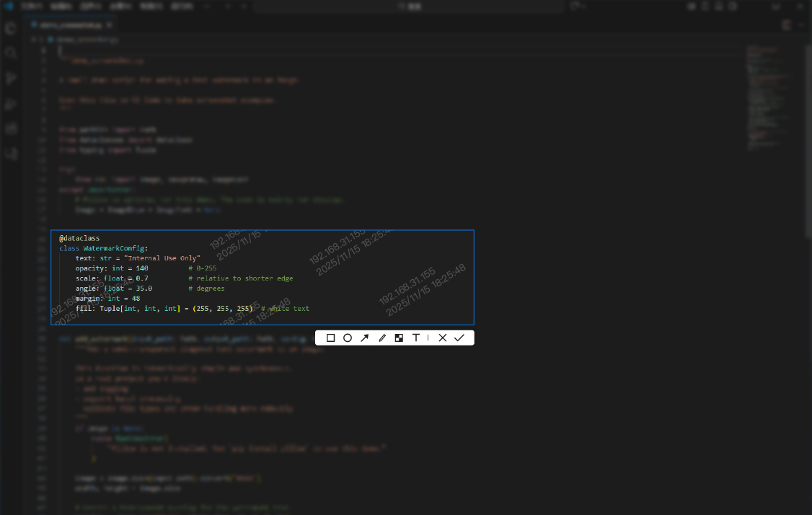Open Extensions view in the activity bar
Viewport: 812px width, 515px height.
11,129
